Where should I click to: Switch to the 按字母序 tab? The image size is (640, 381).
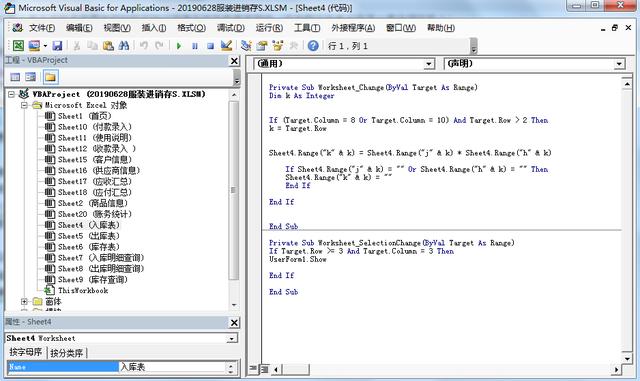[x=26, y=352]
